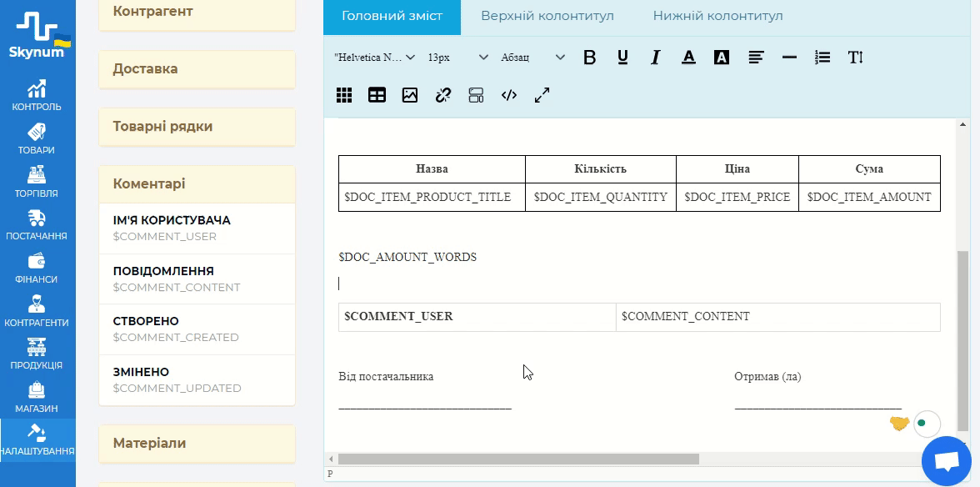The width and height of the screenshot is (980, 487).
Task: Expand editor to fullscreen
Action: point(542,95)
